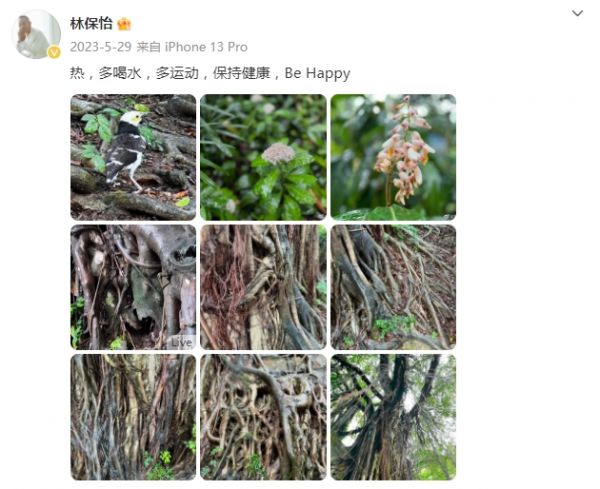Click the '来自' source label
This screenshot has height=489, width=600.
pyautogui.click(x=148, y=47)
